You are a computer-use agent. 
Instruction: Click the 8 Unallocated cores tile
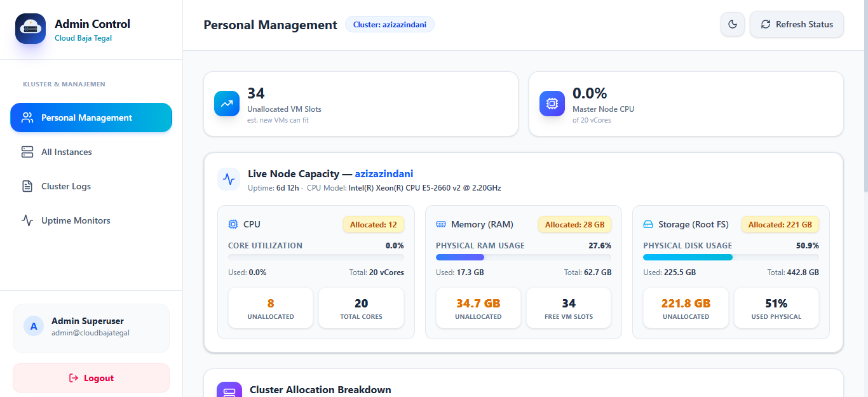pyautogui.click(x=271, y=308)
